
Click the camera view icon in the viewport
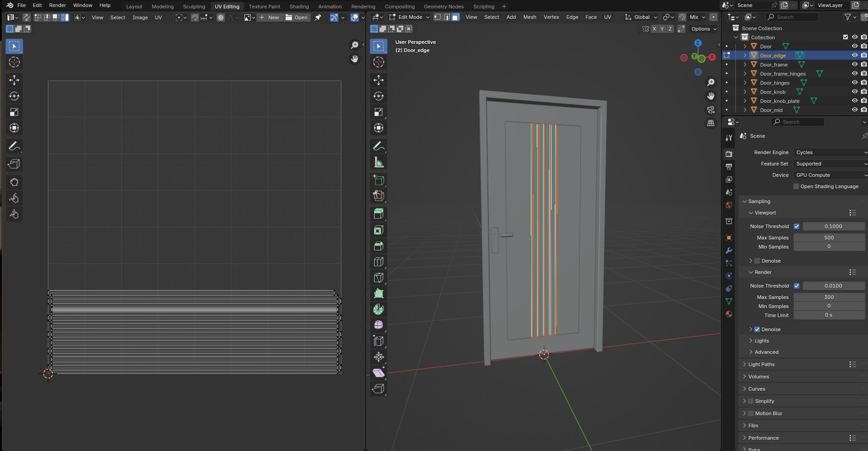[711, 109]
